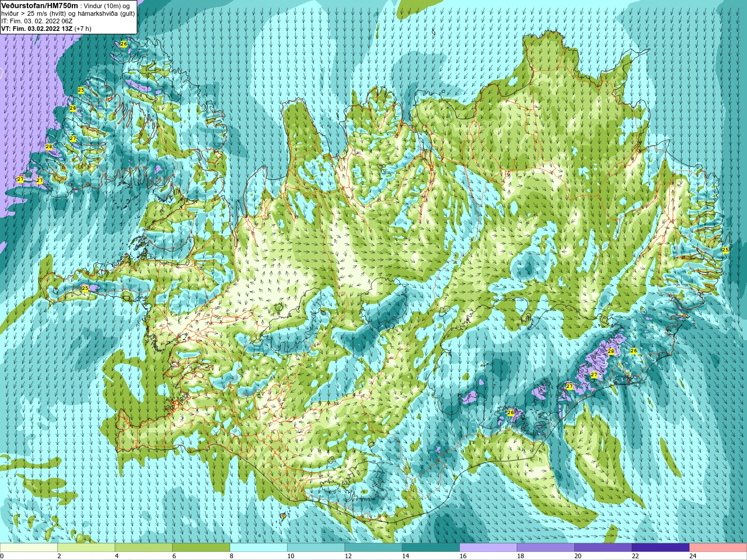Click the yellow 25 gust marker on Snæfellsnes peninsula
Screen dimensions: 747x560
pyautogui.click(x=85, y=288)
